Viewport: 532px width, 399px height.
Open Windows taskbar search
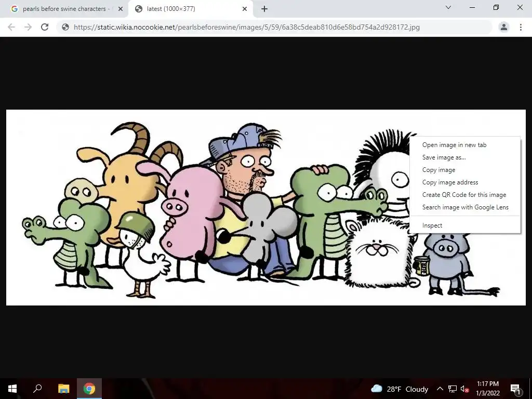(37, 389)
